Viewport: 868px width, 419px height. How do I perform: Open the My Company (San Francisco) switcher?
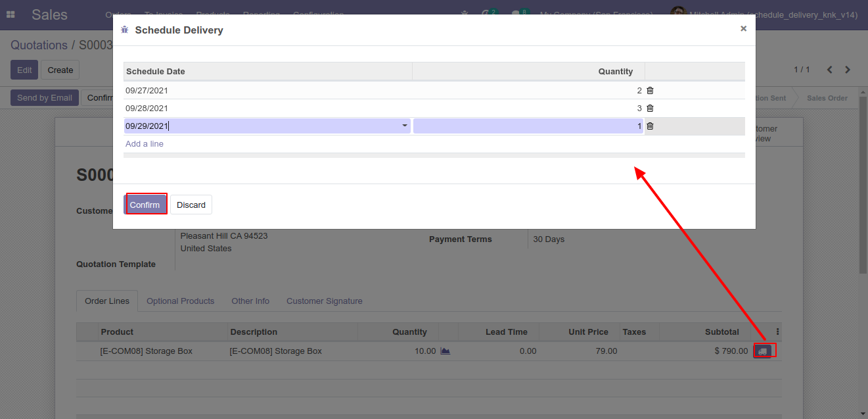(x=596, y=14)
